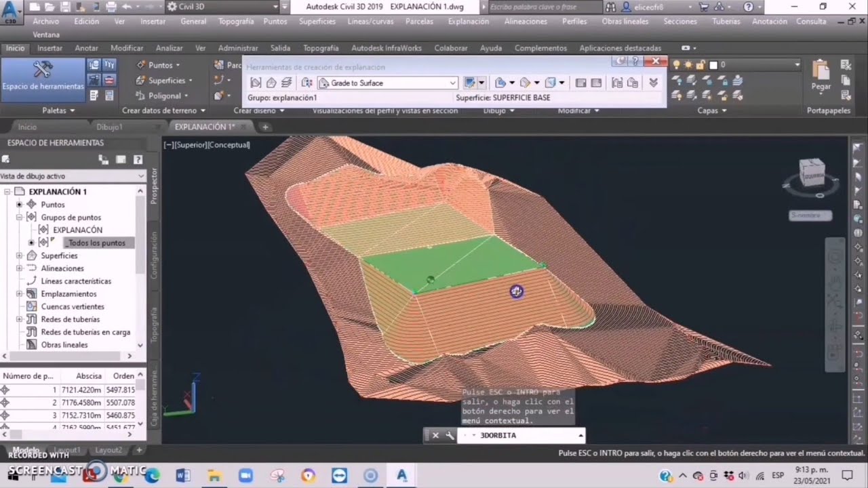The width and height of the screenshot is (868, 488).
Task: Click Pegar (Paste) button
Action: (x=821, y=75)
